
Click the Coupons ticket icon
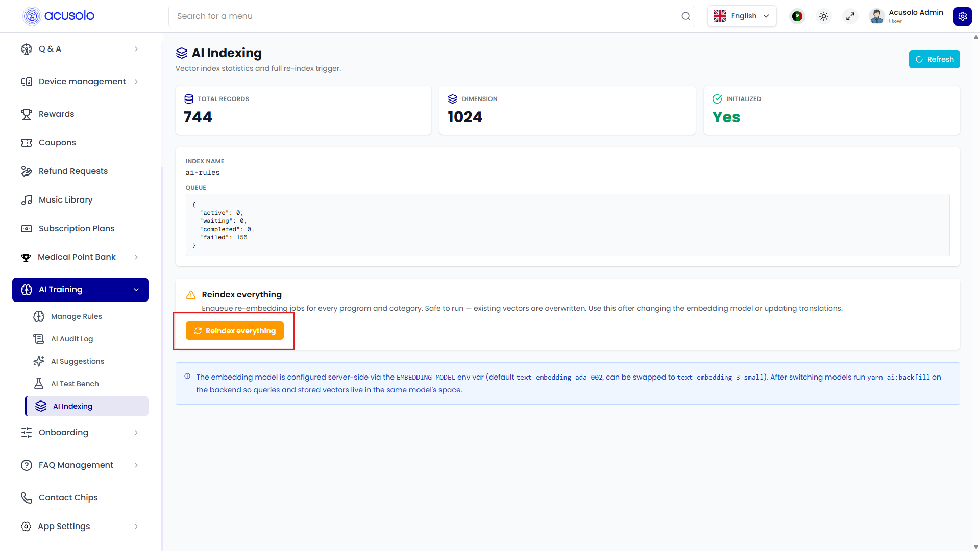(x=27, y=143)
